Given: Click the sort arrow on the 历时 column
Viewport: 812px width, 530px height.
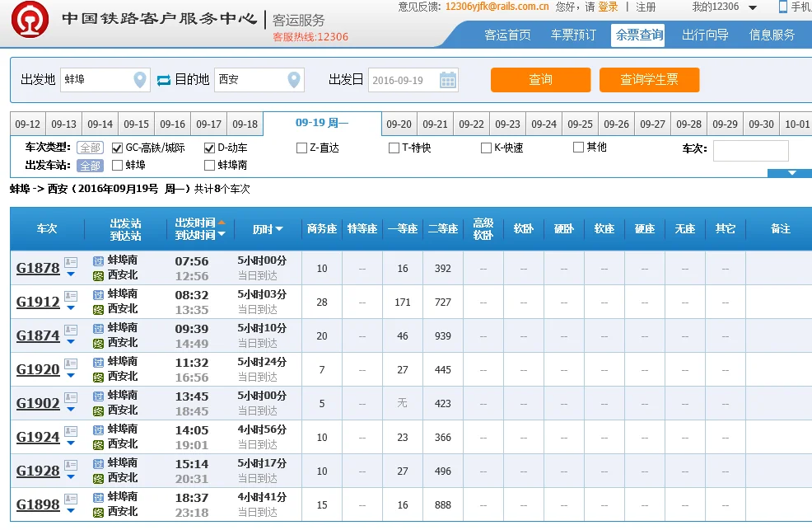Looking at the screenshot, I should [280, 228].
